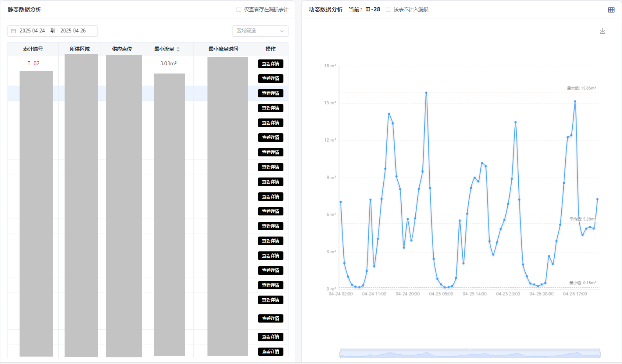The height and width of the screenshot is (364, 622).
Task: Click the peak data point near 15.85m³
Action: tap(426, 93)
